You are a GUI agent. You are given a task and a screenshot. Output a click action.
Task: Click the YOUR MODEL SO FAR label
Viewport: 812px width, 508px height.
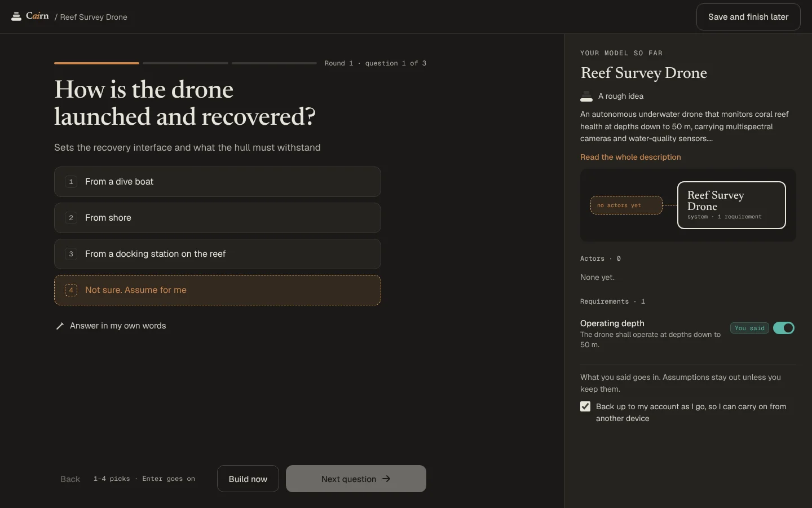coord(621,53)
